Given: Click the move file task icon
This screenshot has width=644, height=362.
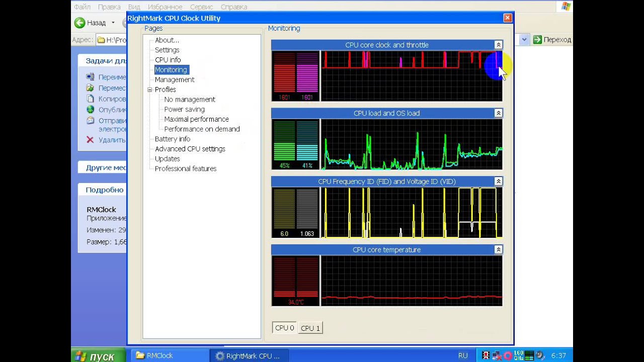Looking at the screenshot, I should 90,88.
